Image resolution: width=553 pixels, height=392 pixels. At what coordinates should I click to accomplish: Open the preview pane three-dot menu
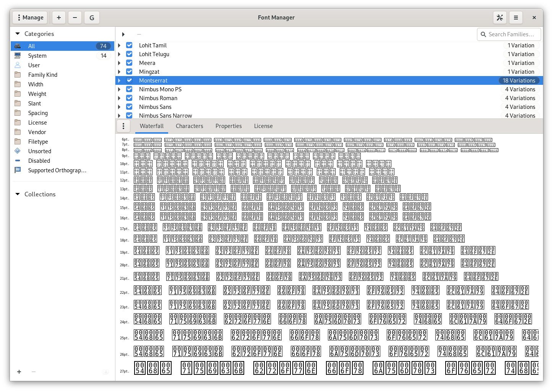point(123,126)
